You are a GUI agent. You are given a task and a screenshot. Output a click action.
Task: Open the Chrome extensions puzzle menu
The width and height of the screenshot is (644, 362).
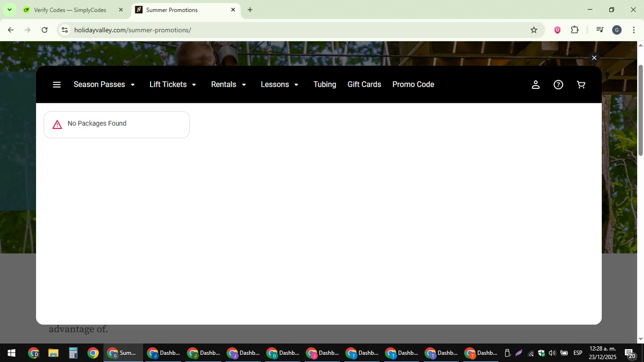(574, 30)
